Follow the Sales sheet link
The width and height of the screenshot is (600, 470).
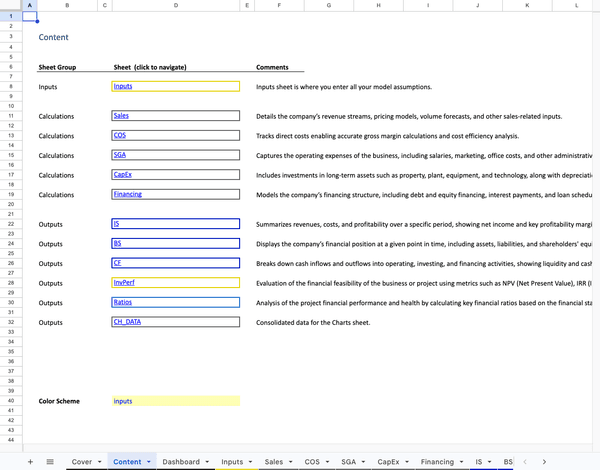click(121, 117)
